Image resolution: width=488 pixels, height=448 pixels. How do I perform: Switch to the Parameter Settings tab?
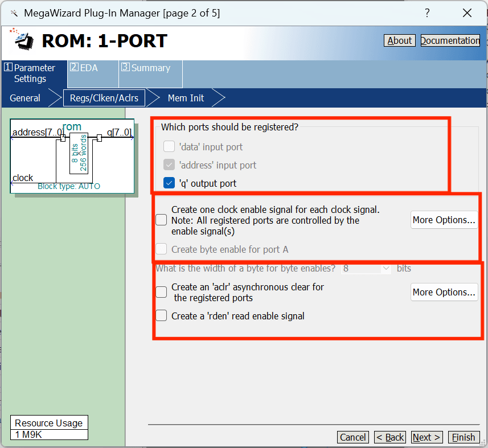click(34, 73)
